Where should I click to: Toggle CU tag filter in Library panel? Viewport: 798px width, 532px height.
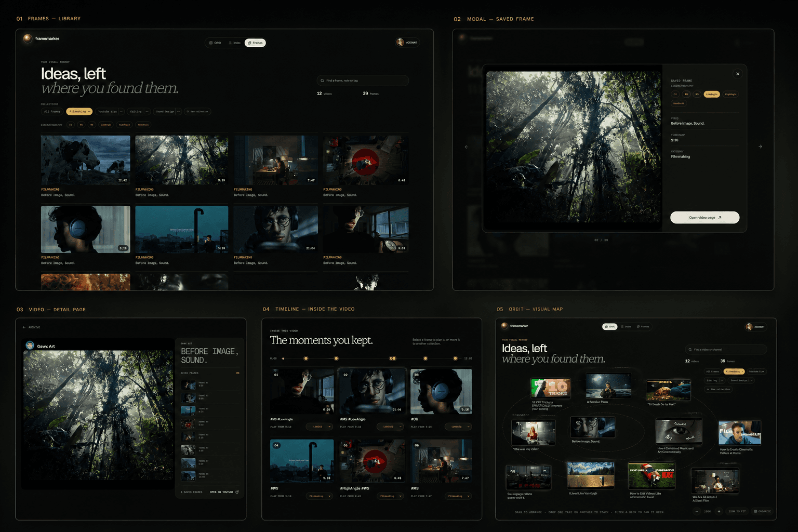pos(71,125)
